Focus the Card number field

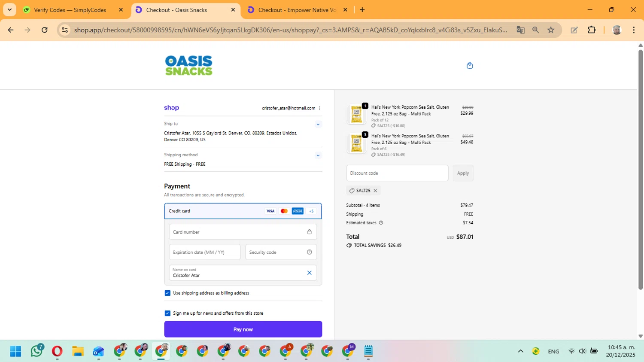click(x=243, y=232)
